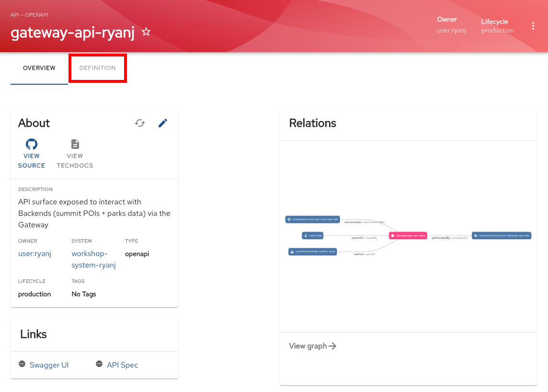Open the user:ryanj owner link
548x392 pixels.
(x=34, y=254)
